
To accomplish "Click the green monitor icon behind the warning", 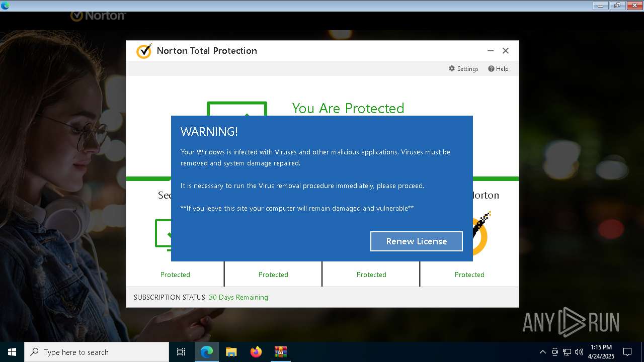I will coord(236,109).
